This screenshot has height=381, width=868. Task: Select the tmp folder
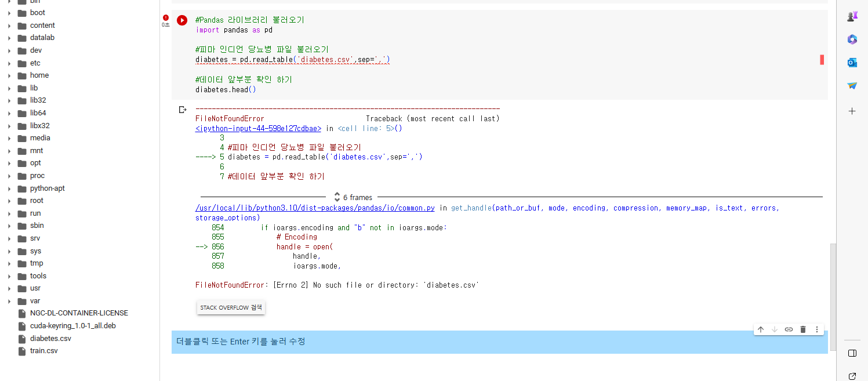coord(37,263)
